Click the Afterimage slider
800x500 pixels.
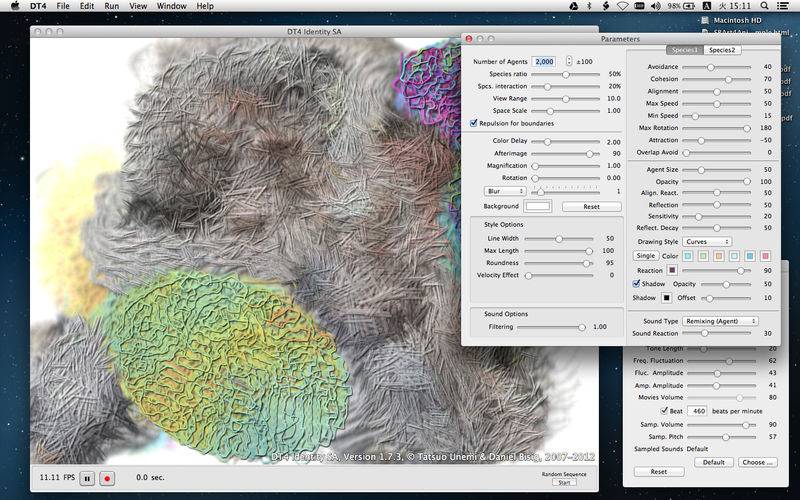(x=565, y=154)
